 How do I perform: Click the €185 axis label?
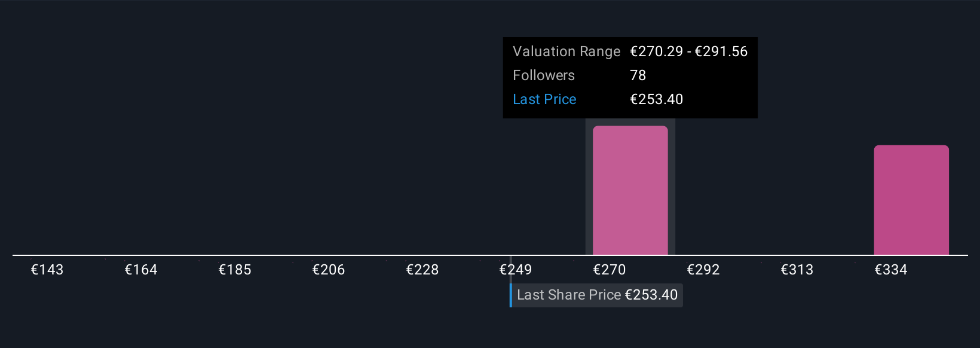235,270
